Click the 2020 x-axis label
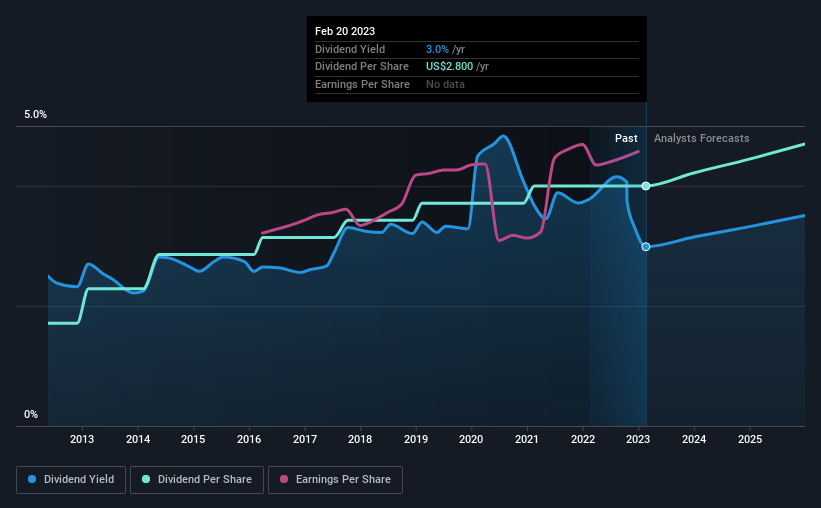Viewport: 821px width, 508px height. (x=471, y=439)
